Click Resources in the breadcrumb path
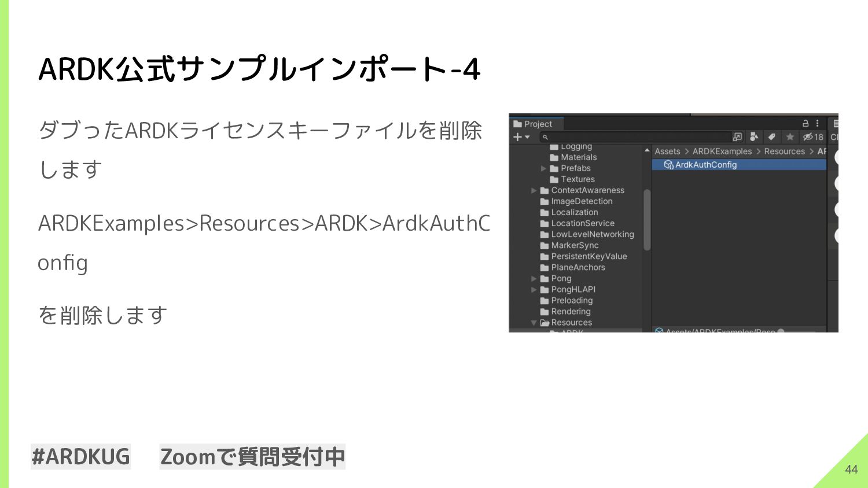Image resolution: width=868 pixels, height=488 pixels. point(784,151)
